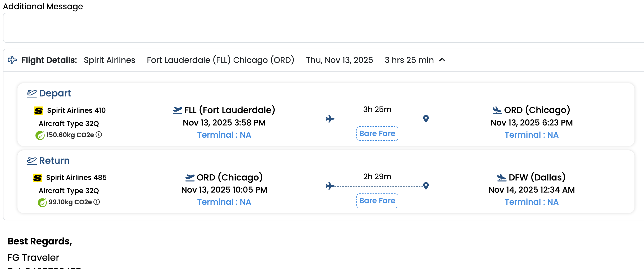
Task: Click Terminal : NA under Fort Lauderdale
Action: 224,135
